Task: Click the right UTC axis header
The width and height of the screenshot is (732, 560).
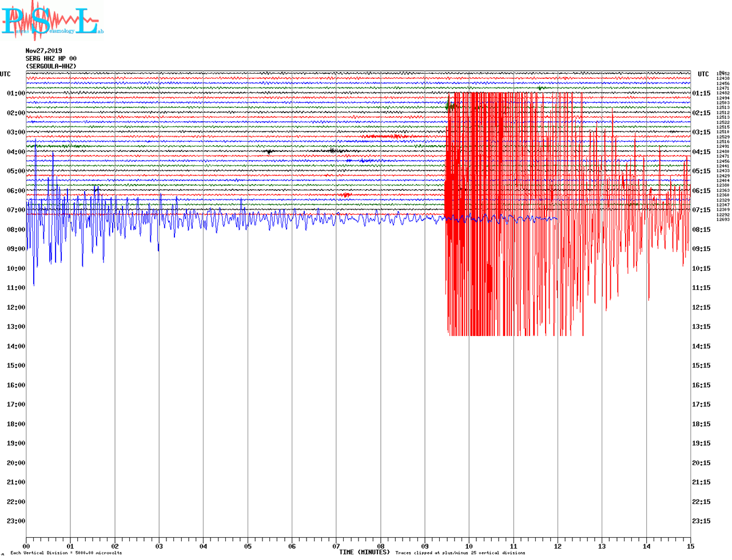Action: (x=703, y=74)
